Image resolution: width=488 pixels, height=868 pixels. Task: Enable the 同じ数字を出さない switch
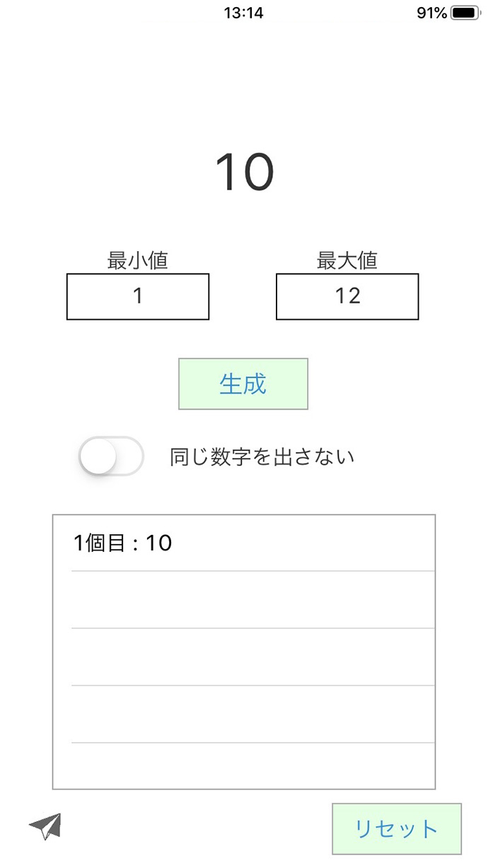click(x=111, y=457)
